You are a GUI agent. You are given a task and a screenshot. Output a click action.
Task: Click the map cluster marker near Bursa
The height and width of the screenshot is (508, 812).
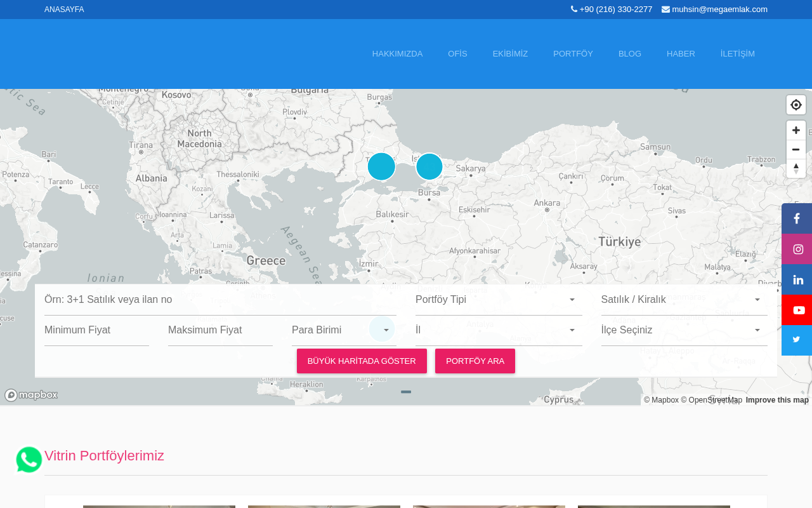click(x=429, y=166)
